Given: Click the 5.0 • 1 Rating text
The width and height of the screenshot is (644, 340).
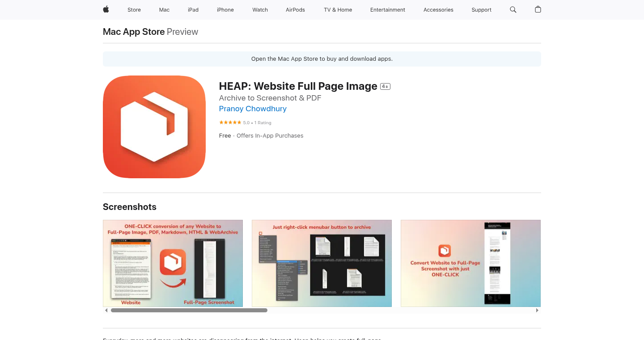Looking at the screenshot, I should coord(257,123).
